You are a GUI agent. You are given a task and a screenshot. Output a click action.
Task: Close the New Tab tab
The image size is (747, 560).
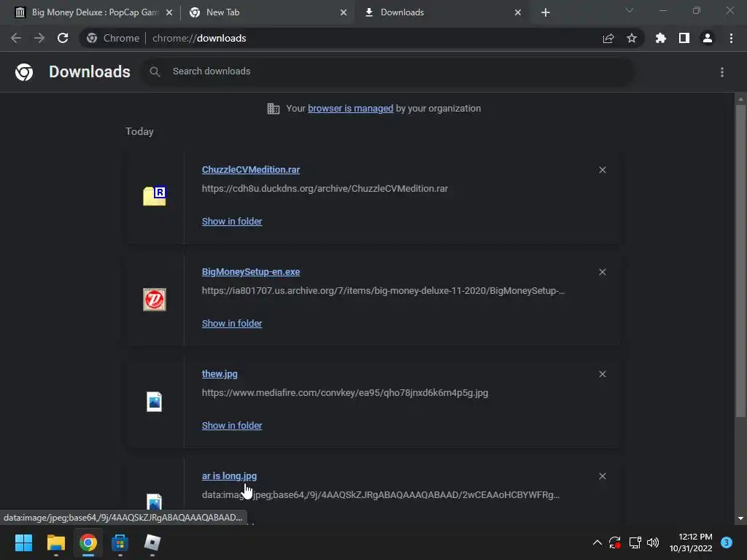pyautogui.click(x=344, y=13)
